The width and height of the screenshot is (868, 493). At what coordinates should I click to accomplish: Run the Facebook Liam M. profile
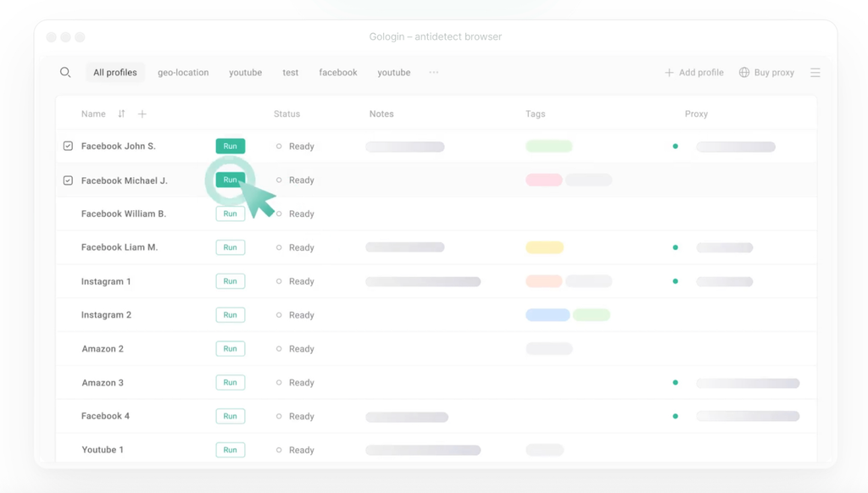[231, 247]
